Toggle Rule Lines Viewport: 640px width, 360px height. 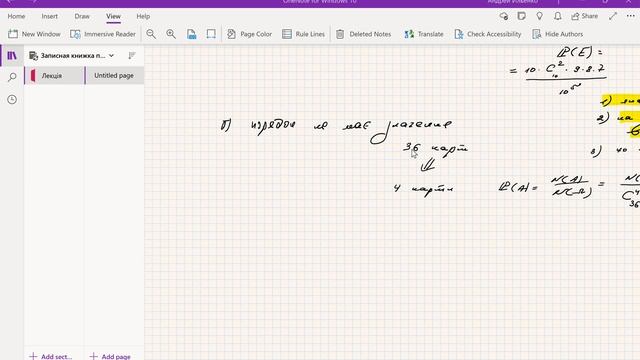pyautogui.click(x=303, y=34)
